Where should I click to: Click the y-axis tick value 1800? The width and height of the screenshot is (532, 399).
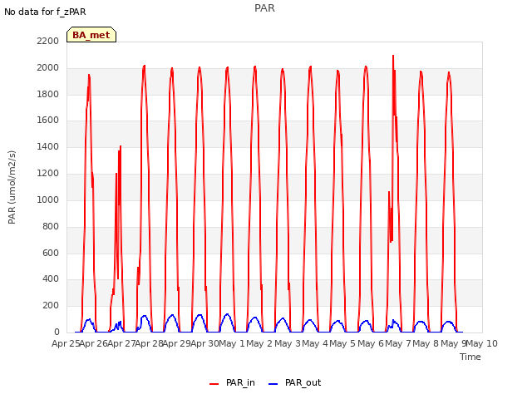click(x=48, y=94)
